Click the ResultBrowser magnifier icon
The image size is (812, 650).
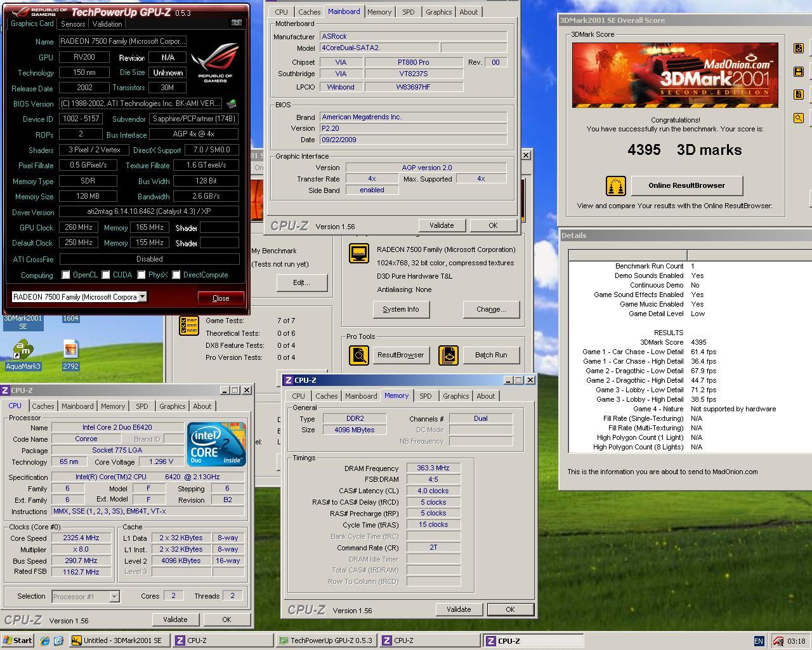tap(359, 355)
